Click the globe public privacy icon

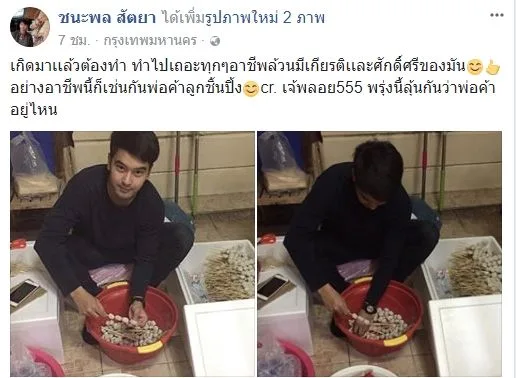(215, 41)
